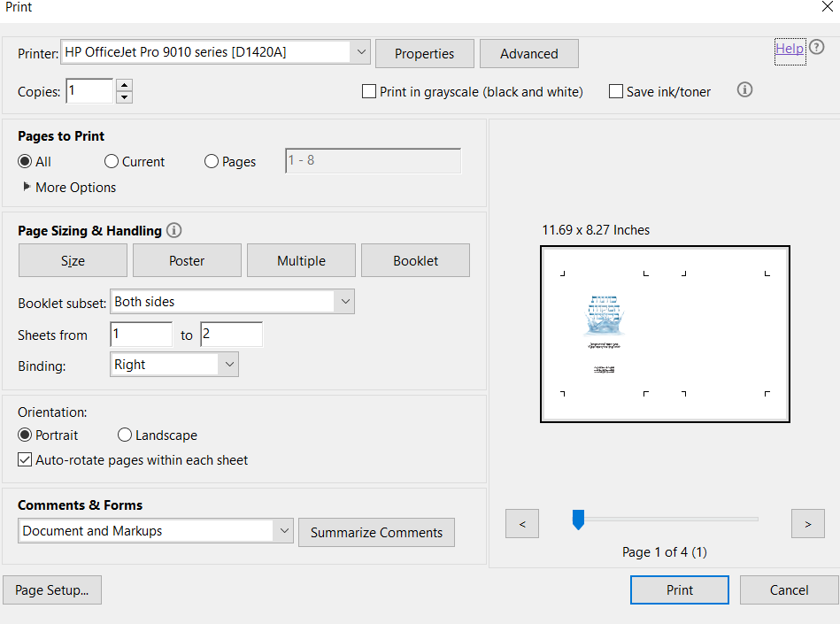This screenshot has height=624, width=840.
Task: Click the Page Sizing & Handling info icon
Action: coord(174,230)
